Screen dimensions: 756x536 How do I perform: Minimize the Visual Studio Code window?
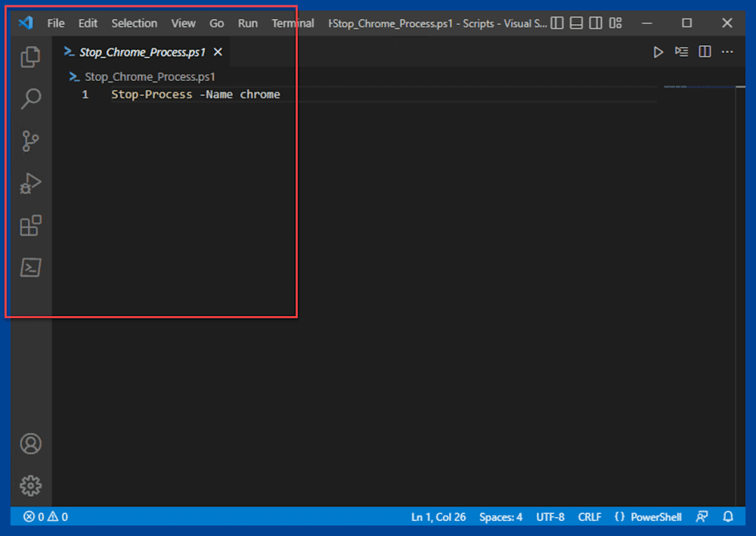tap(647, 23)
